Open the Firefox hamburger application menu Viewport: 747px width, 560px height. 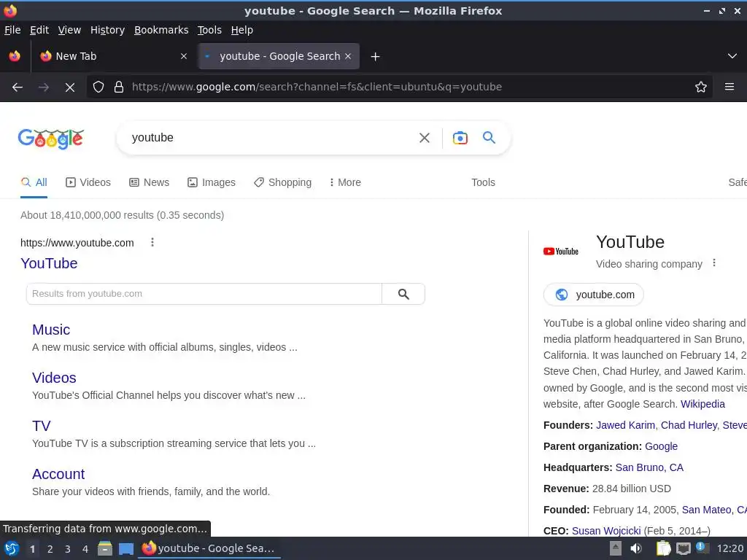tap(729, 87)
